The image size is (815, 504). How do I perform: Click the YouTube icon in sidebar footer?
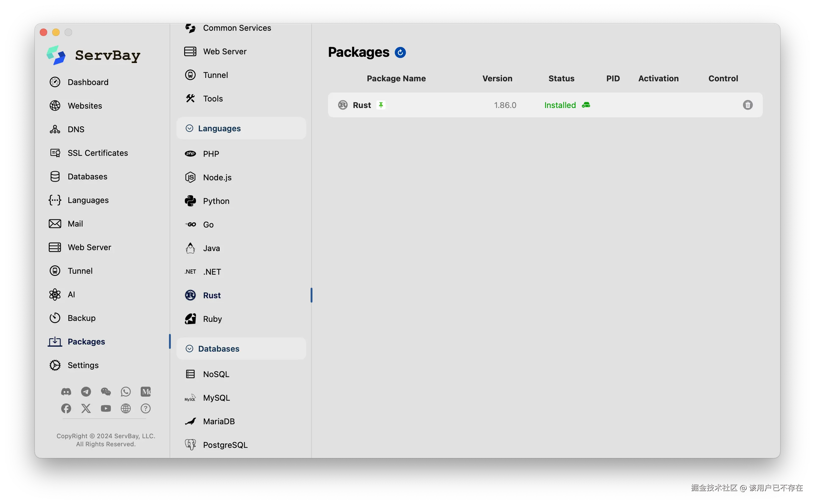pos(106,408)
